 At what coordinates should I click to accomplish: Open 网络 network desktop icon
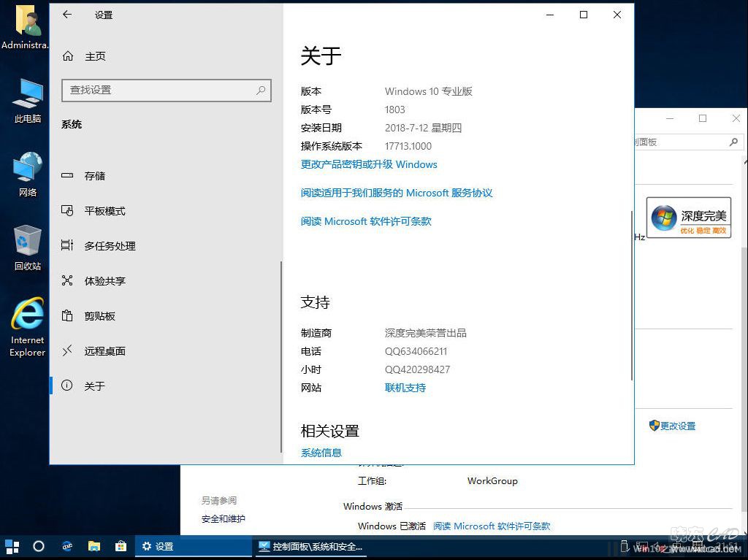click(27, 174)
